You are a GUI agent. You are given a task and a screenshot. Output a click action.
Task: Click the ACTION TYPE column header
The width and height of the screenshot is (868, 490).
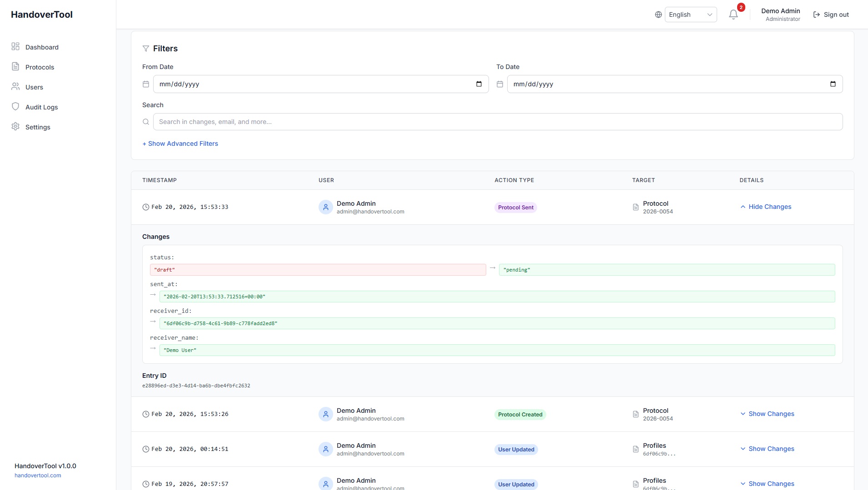click(x=514, y=180)
